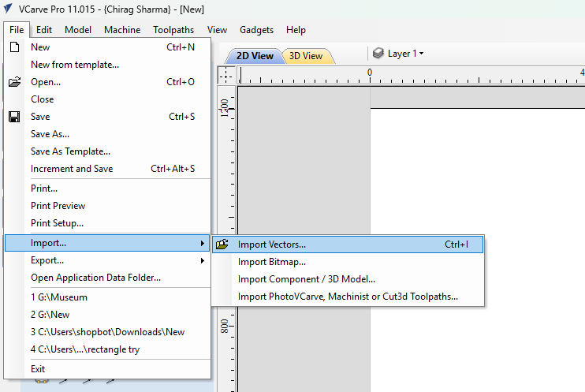Switch to the 3D View tab
This screenshot has height=392, width=585.
306,56
